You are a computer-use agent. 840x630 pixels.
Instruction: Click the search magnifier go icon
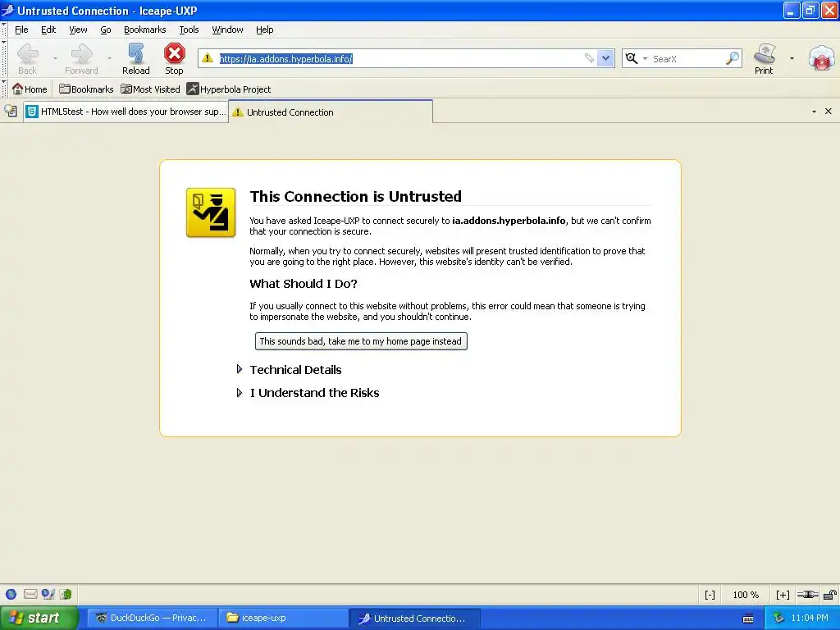coord(733,58)
